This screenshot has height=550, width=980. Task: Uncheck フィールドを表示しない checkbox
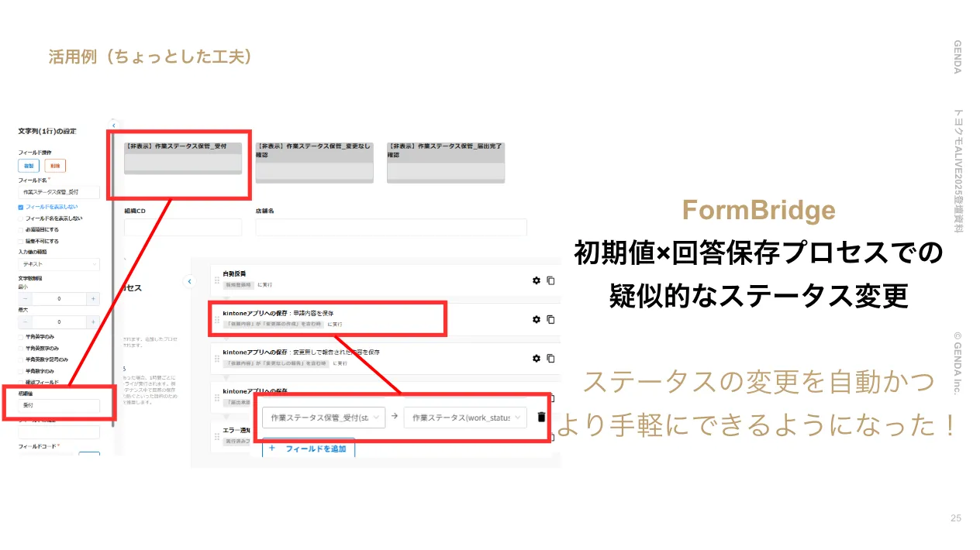[21, 208]
